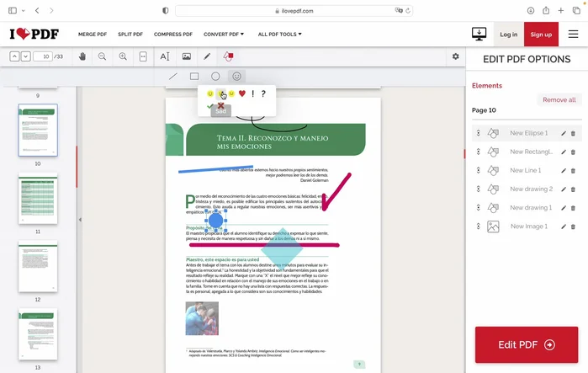Insert the happy smiley emoji
The image size is (588, 373).
click(210, 93)
